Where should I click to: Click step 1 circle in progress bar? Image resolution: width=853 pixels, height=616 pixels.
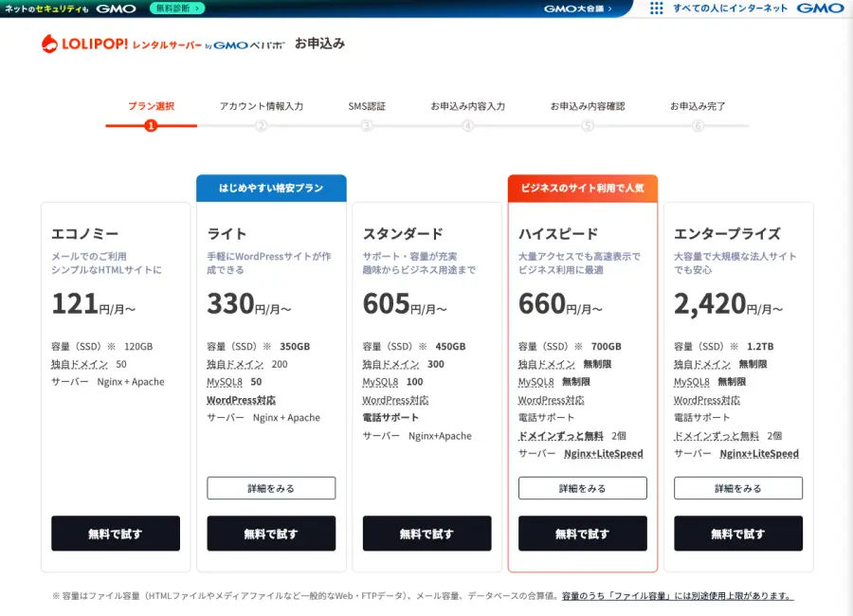[x=151, y=125]
